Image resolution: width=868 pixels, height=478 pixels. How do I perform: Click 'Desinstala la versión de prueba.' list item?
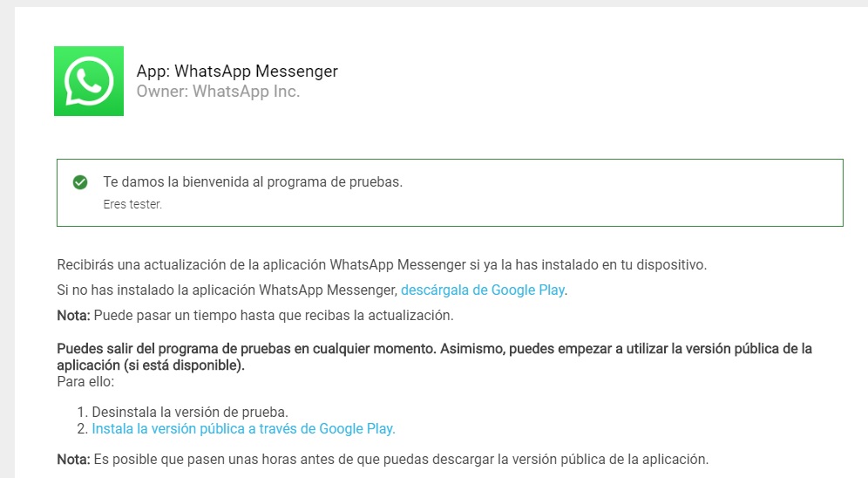(x=190, y=412)
